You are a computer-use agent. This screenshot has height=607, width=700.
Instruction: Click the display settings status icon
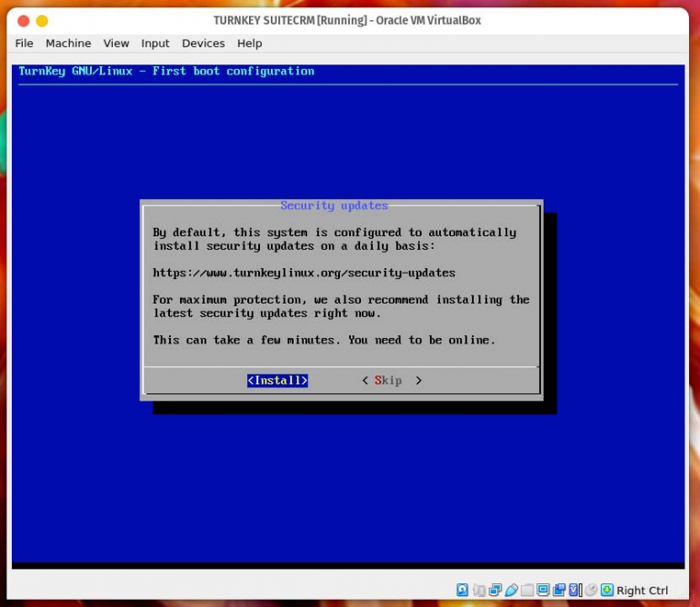[543, 590]
